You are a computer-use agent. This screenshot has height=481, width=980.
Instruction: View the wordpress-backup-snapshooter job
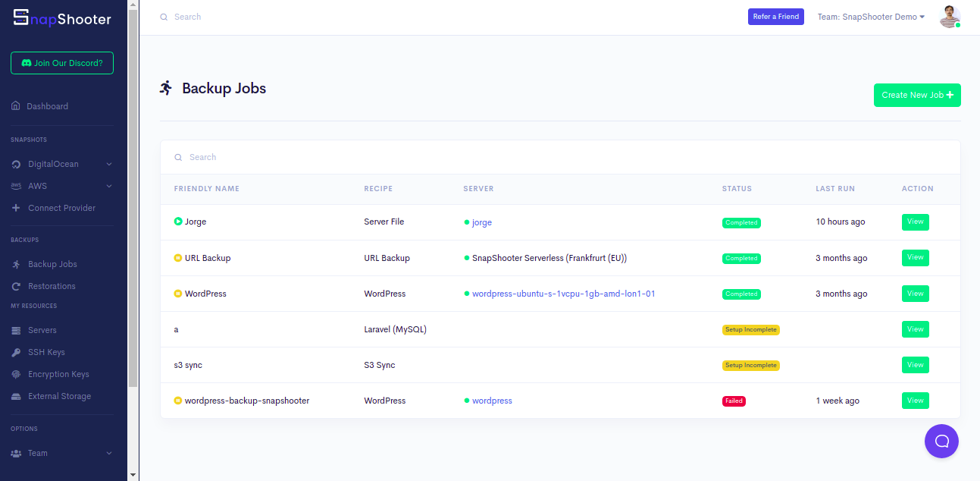(x=915, y=401)
